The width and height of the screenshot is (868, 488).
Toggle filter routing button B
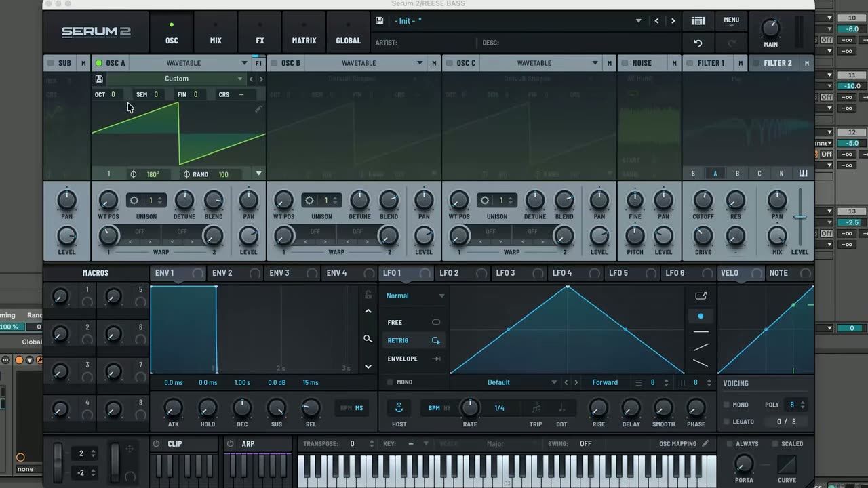[737, 174]
